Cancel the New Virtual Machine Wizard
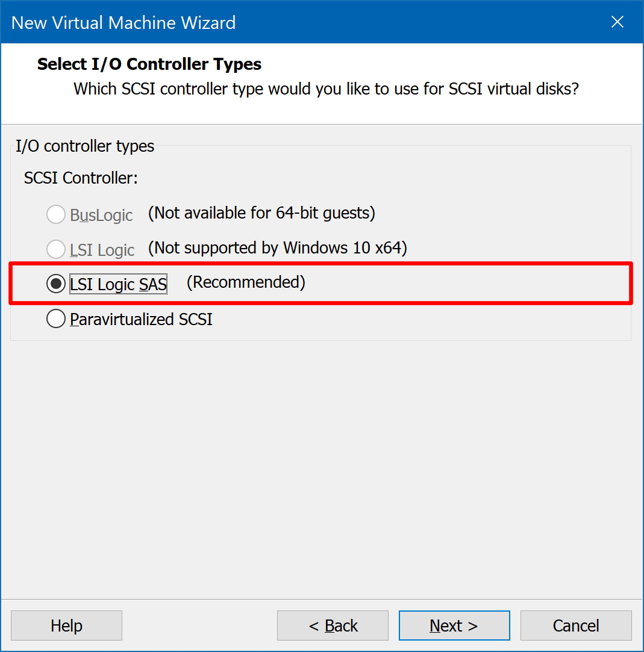Screen dimensions: 644x652 [576, 626]
